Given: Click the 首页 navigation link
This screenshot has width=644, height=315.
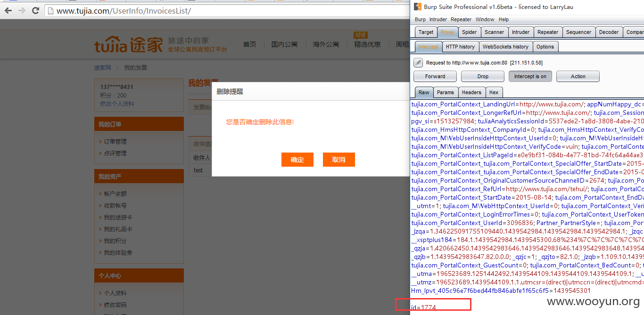Looking at the screenshot, I should pos(250,44).
